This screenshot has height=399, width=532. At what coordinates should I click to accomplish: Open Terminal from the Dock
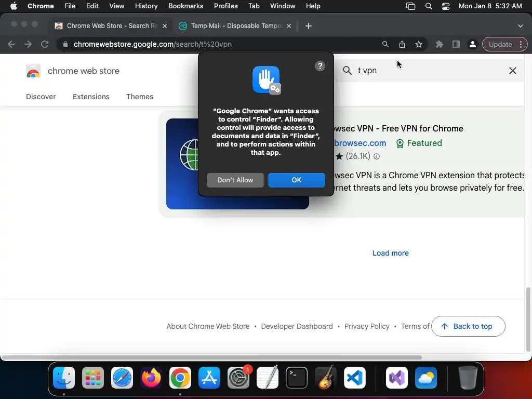(297, 378)
